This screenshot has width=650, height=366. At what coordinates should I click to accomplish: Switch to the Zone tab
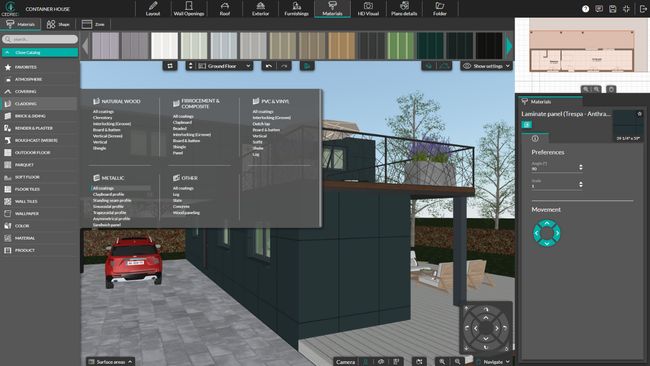(x=93, y=24)
